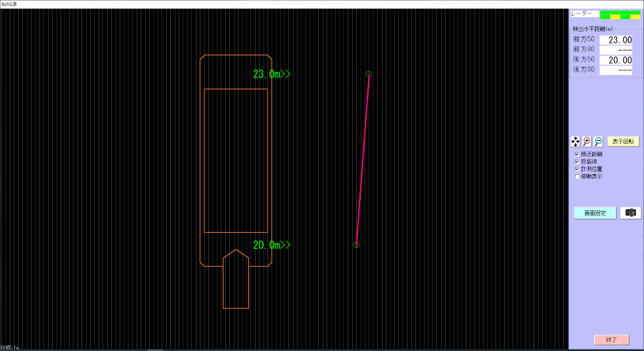The width and height of the screenshot is (644, 351).
Task: Click the green 20.0m>> distance label
Action: pyautogui.click(x=271, y=245)
